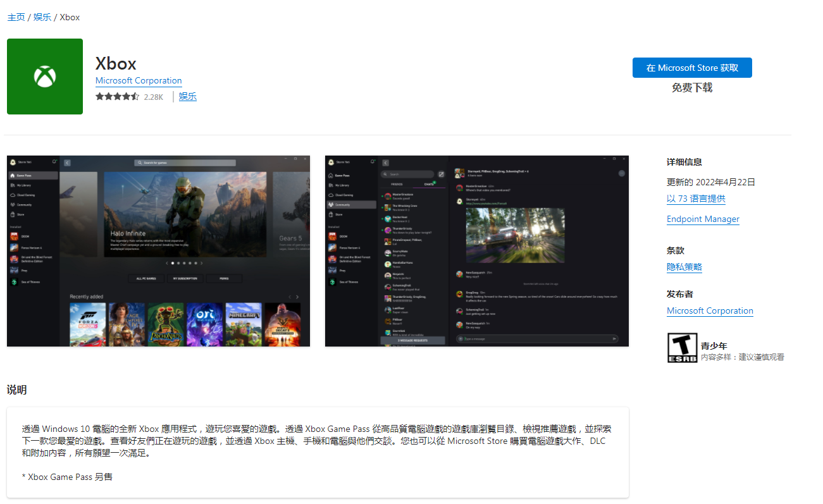The image size is (823, 504).
Task: Click the 青少年 rating label
Action: (x=714, y=346)
